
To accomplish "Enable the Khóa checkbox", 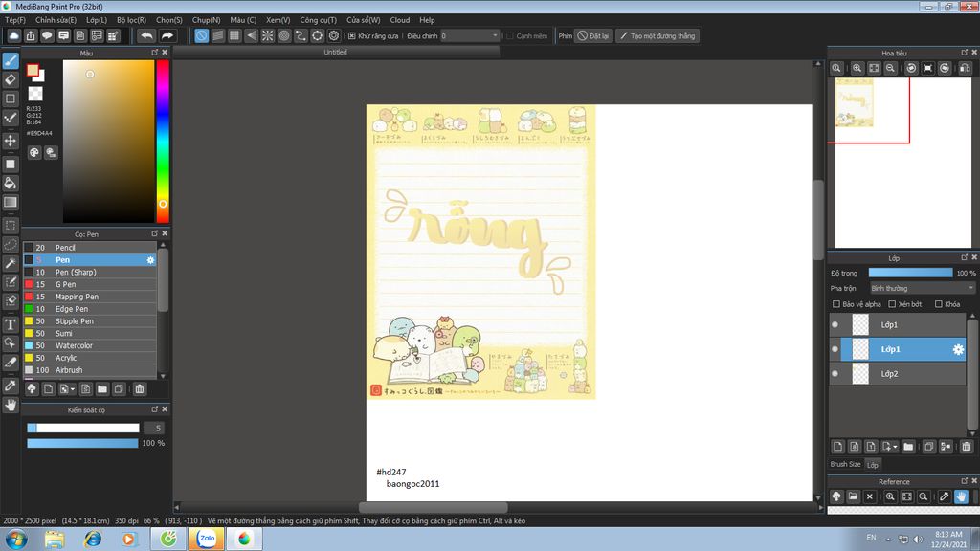I will point(938,304).
